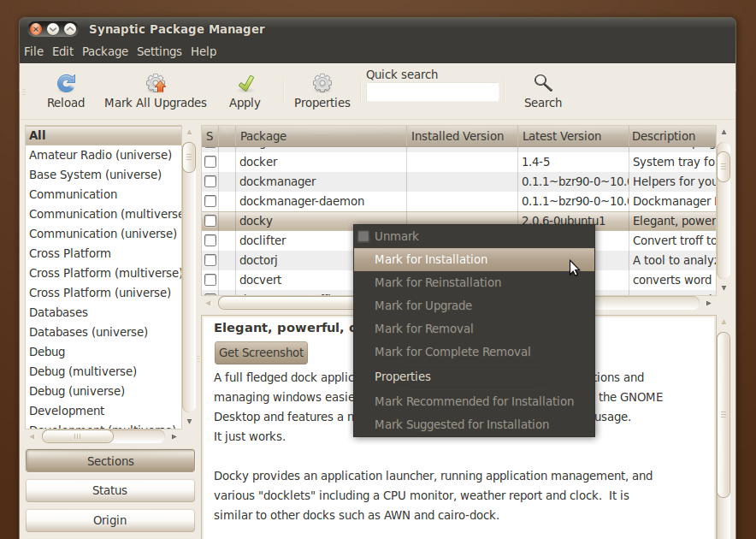This screenshot has height=539, width=756.
Task: Click the Mark All Upgrades icon
Action: 156,84
